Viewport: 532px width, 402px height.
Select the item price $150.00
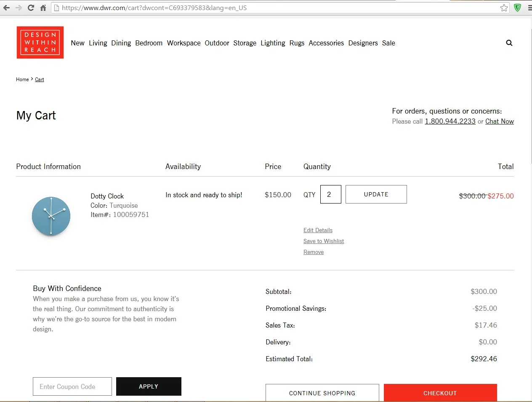278,195
